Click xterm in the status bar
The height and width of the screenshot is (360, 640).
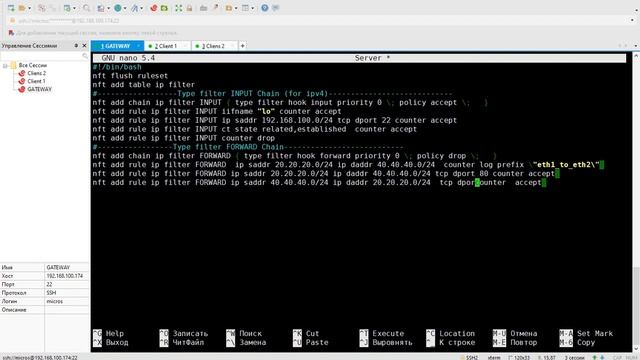pyautogui.click(x=494, y=358)
